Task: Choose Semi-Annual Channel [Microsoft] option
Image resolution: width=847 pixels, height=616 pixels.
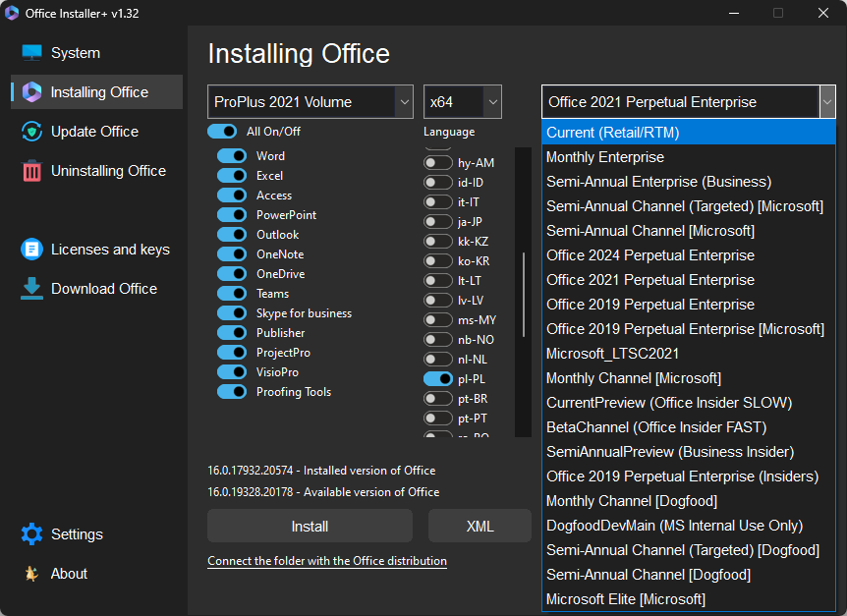Action: 688,231
